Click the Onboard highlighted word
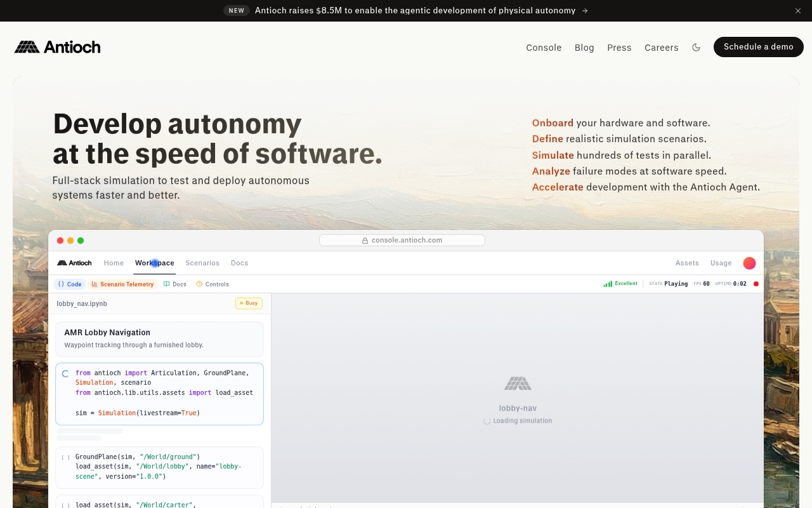Image resolution: width=812 pixels, height=508 pixels. pyautogui.click(x=553, y=123)
